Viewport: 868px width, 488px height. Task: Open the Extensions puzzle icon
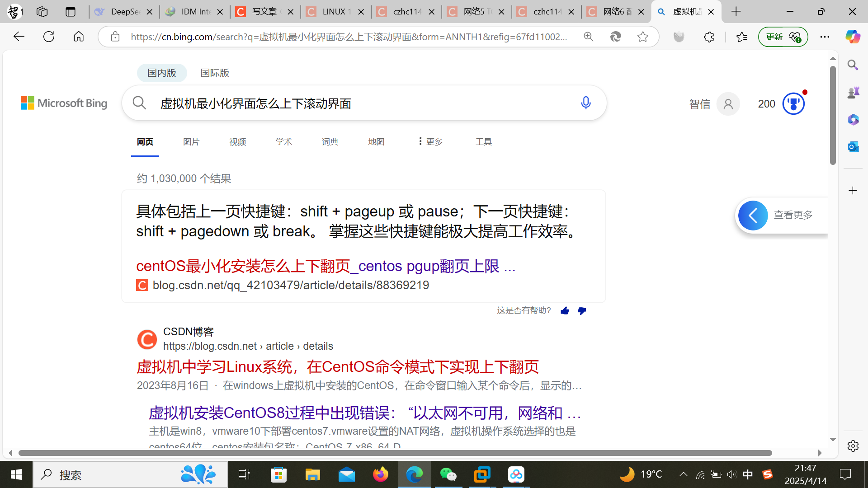click(x=709, y=37)
